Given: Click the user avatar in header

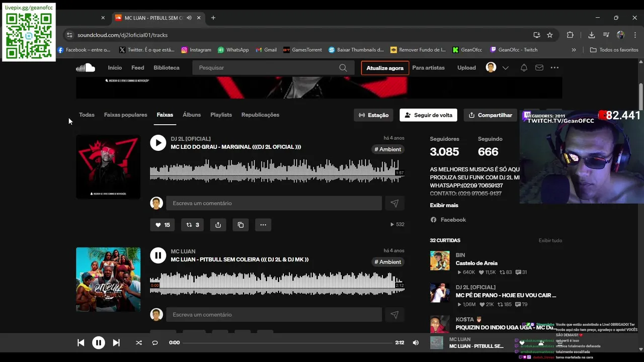Looking at the screenshot, I should [491, 67].
